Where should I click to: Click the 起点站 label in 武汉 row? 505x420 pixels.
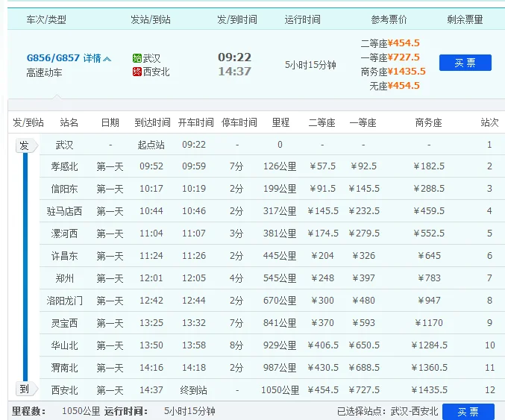pos(151,145)
